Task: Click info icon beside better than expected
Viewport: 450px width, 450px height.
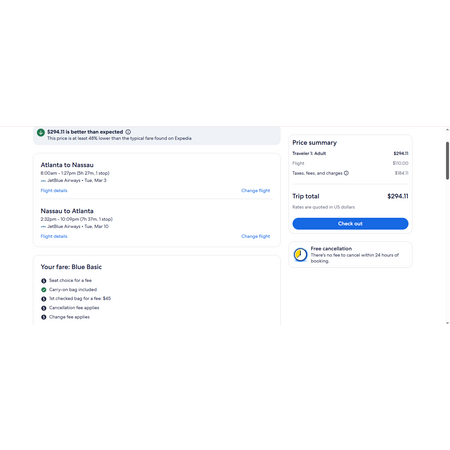Action: point(128,132)
